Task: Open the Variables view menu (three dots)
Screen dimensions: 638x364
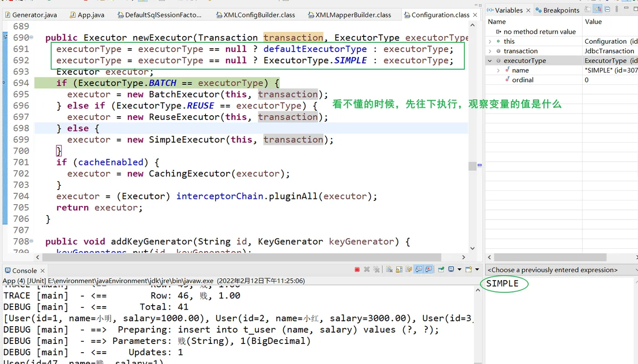Action: tap(617, 9)
